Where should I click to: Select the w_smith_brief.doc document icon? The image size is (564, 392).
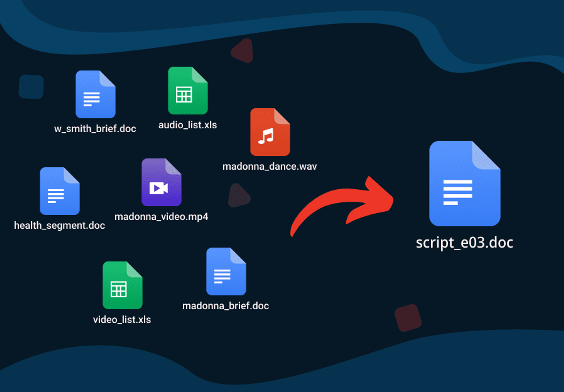click(96, 94)
